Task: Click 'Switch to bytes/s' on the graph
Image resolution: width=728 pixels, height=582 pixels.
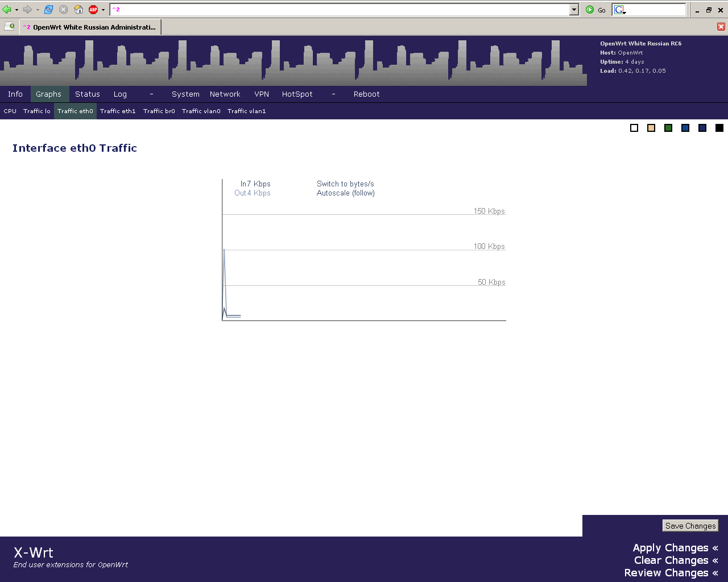Action: 345,184
